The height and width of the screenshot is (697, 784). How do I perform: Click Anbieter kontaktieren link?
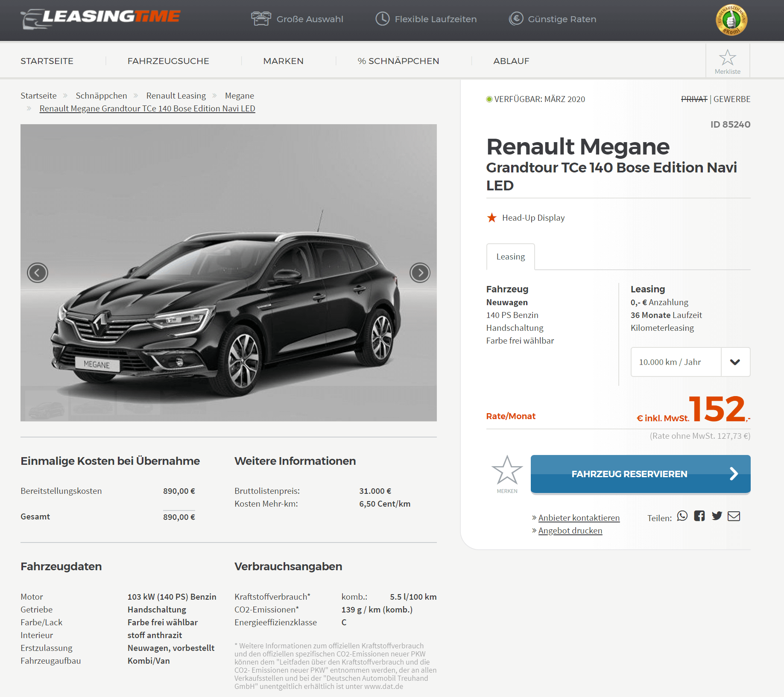(579, 518)
